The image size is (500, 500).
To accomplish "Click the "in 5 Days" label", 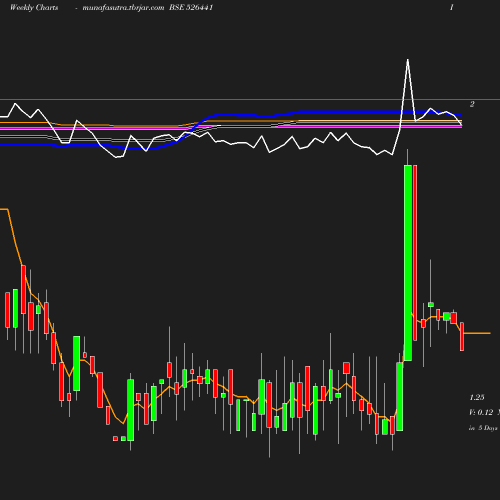I will click(483, 428).
